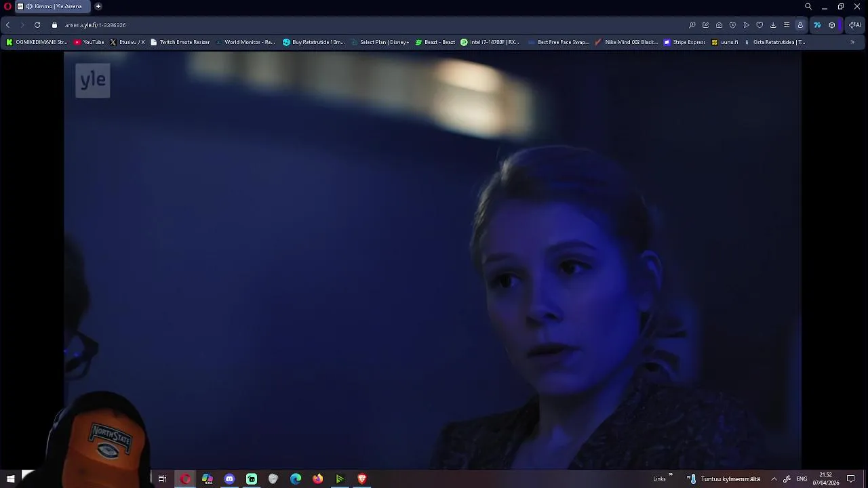
Task: Change the ENG input language
Action: (802, 479)
